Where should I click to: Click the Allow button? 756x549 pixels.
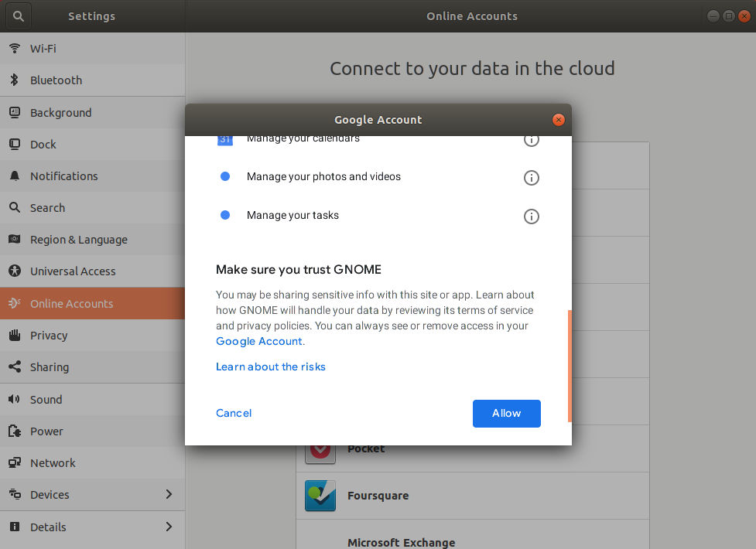[x=506, y=413]
